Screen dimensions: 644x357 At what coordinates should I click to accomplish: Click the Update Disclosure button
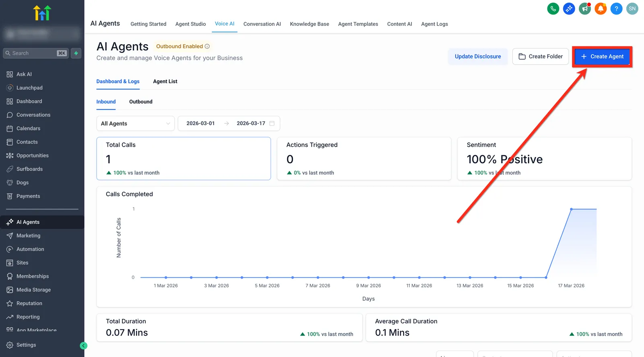point(478,56)
